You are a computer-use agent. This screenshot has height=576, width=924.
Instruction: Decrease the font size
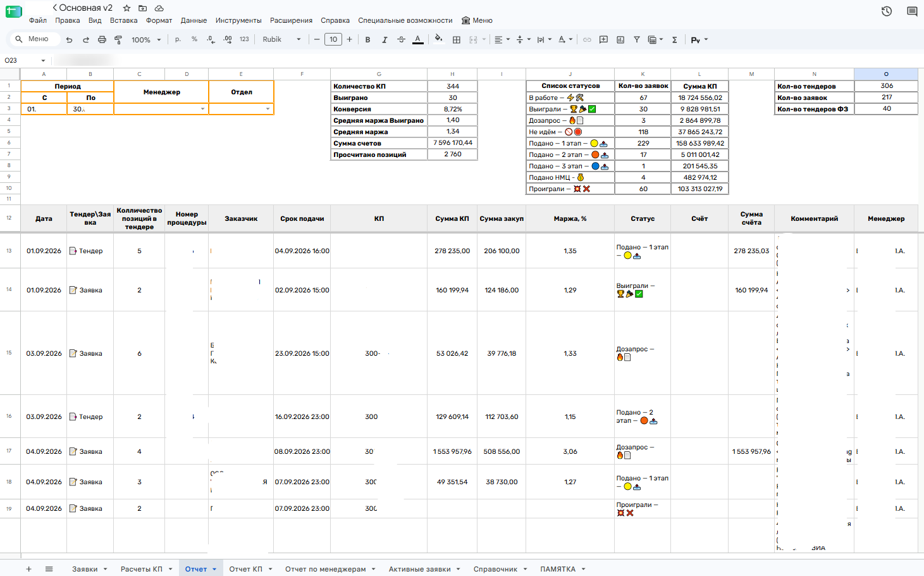tap(317, 39)
